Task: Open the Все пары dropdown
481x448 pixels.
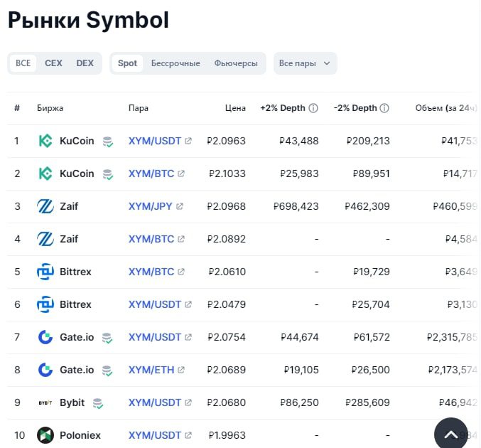Action: (305, 63)
